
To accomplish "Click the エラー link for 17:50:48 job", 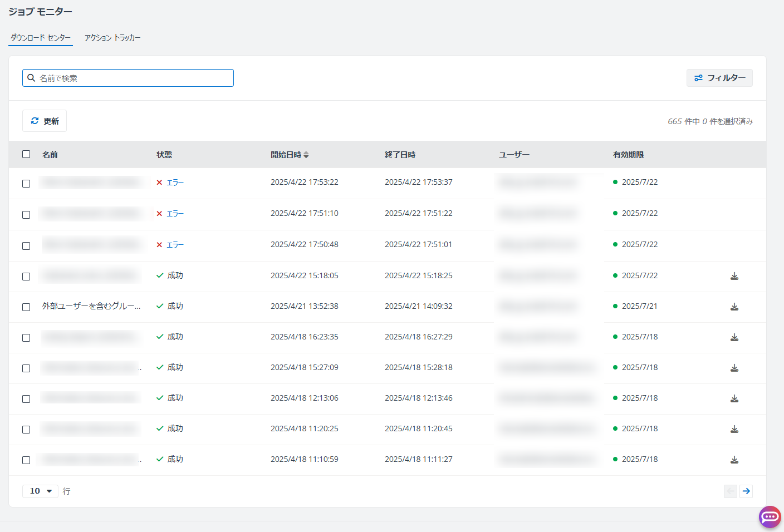I will pos(175,245).
